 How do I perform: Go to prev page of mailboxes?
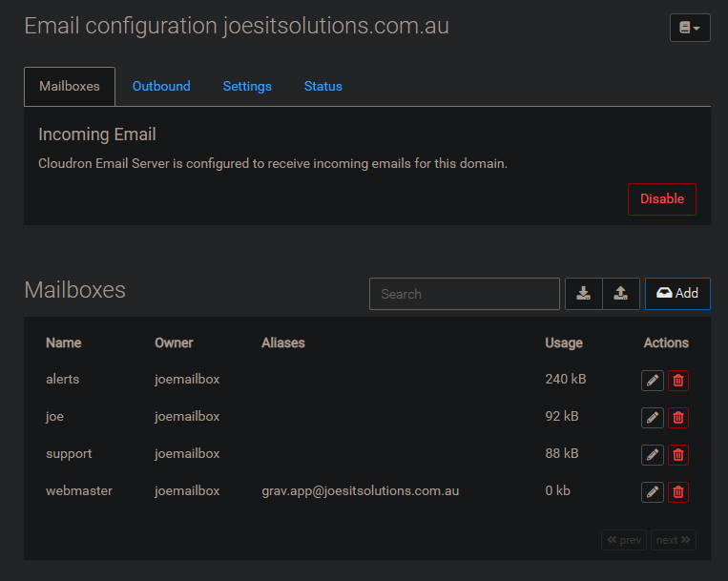(624, 540)
